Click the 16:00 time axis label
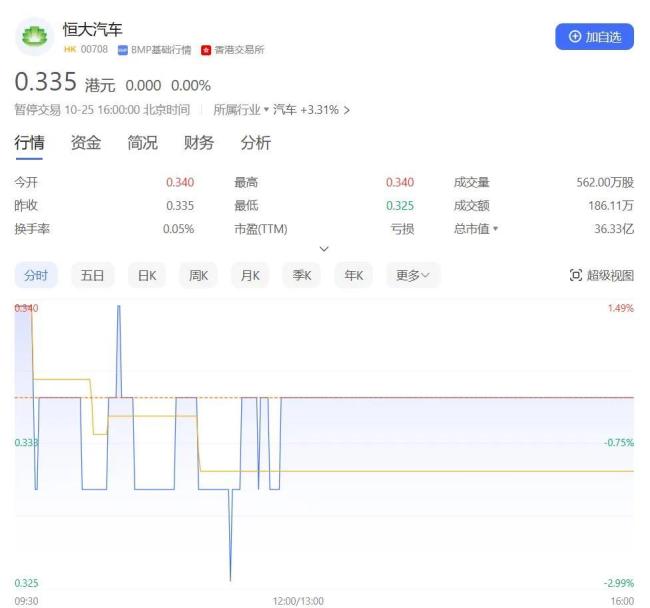Viewport: 650px width, 608px height. click(622, 601)
